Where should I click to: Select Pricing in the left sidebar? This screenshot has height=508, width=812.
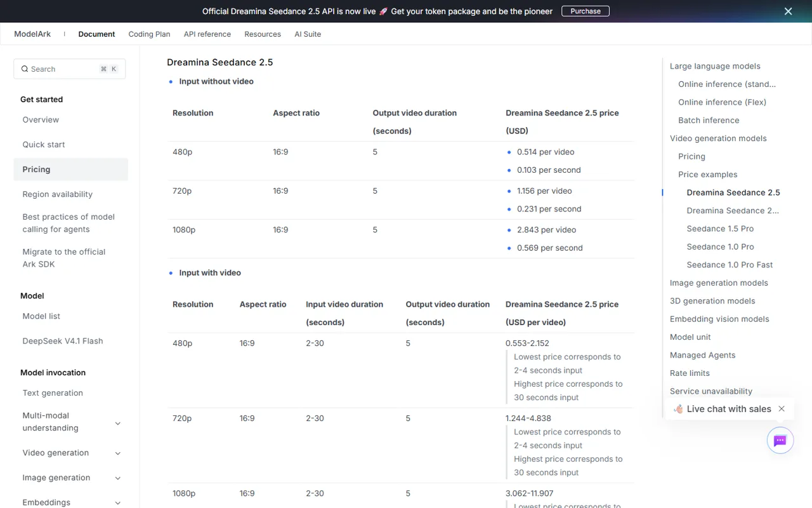point(71,170)
